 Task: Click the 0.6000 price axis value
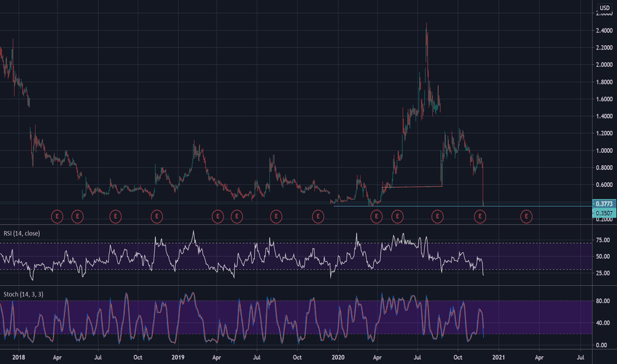coord(604,185)
